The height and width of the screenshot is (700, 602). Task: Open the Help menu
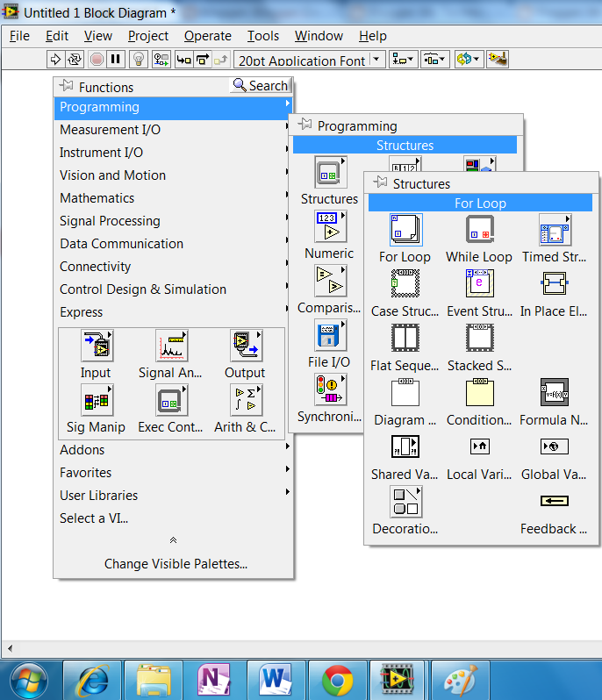(x=372, y=36)
